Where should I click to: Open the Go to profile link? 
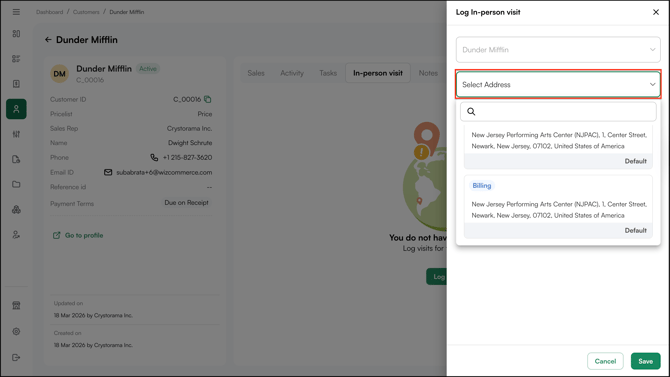(x=78, y=235)
